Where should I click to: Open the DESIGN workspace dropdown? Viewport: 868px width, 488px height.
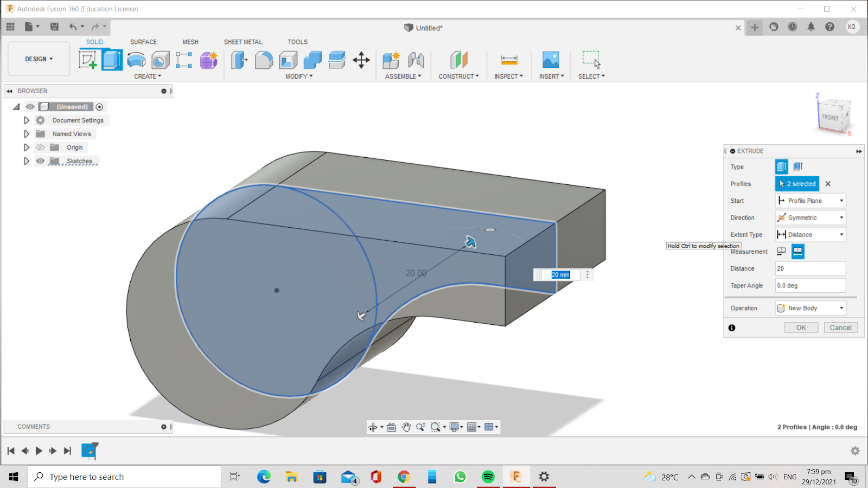tap(39, 59)
